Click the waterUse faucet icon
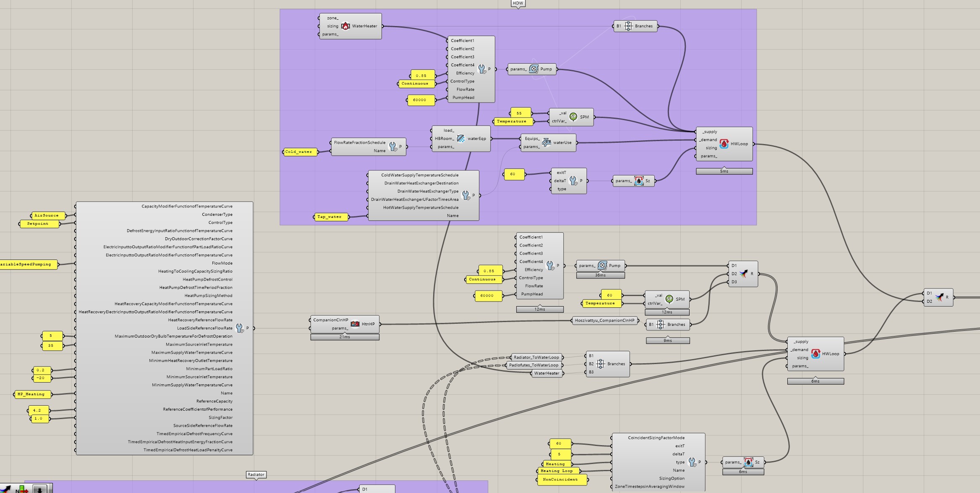Screen dimensions: 980x493 (x=546, y=142)
